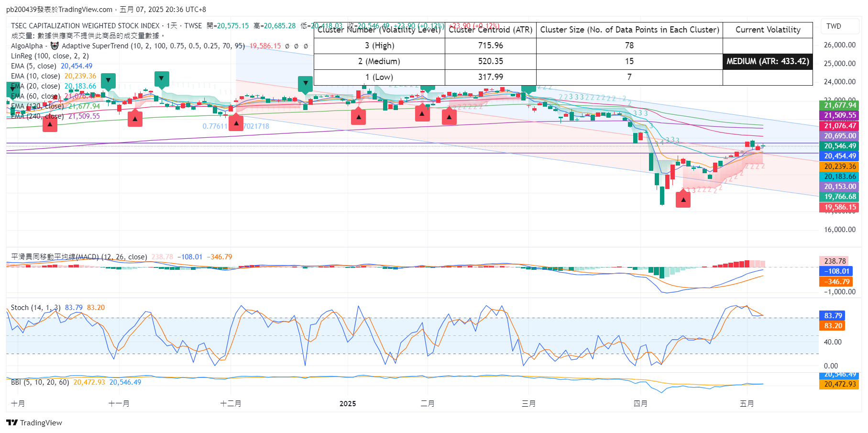Screen dimensions: 868x433
Task: Click the orange 20,239.36 price axis label
Action: (x=840, y=167)
